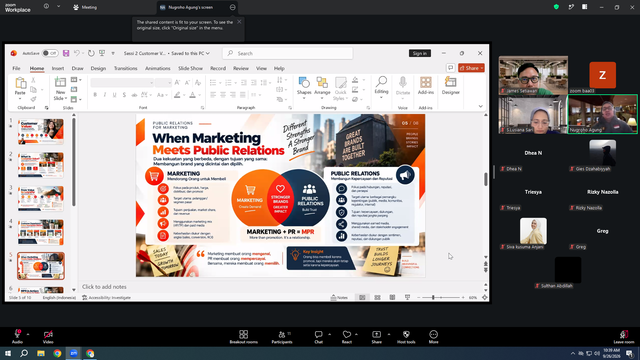Viewport: 640px width, 360px height.
Task: Switch to the Insert ribbon tab
Action: [58, 68]
